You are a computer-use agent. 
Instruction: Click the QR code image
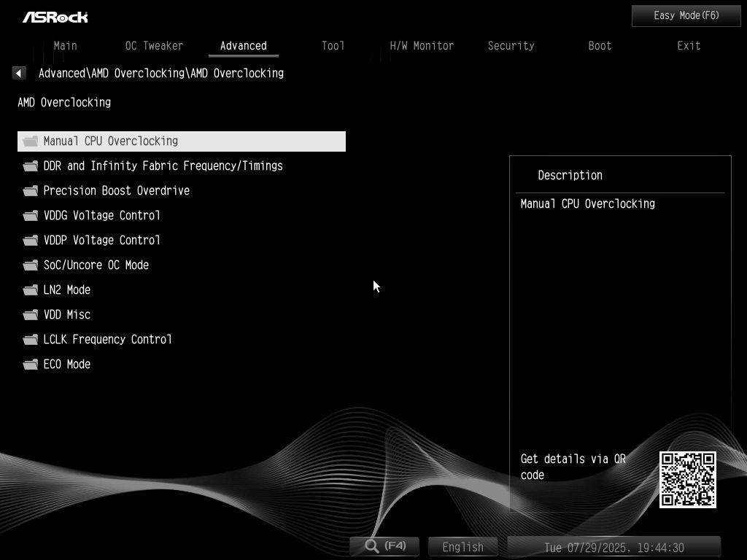pos(687,480)
